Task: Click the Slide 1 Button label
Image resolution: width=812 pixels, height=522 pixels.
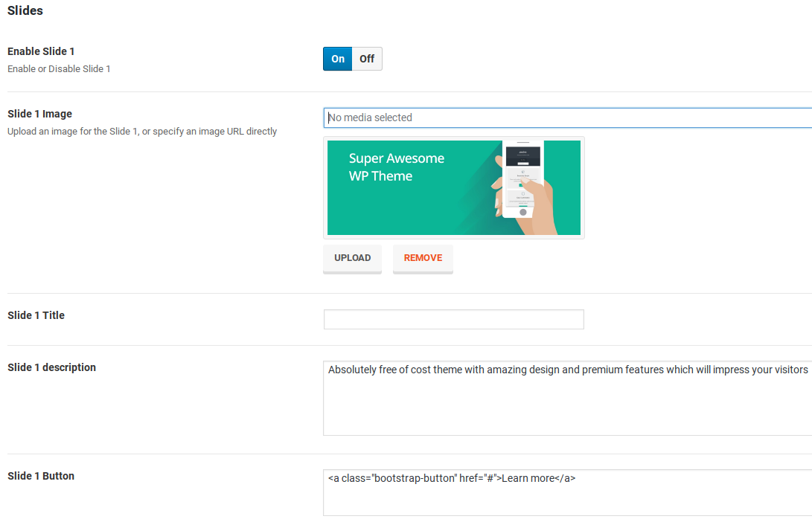Action: pos(41,476)
